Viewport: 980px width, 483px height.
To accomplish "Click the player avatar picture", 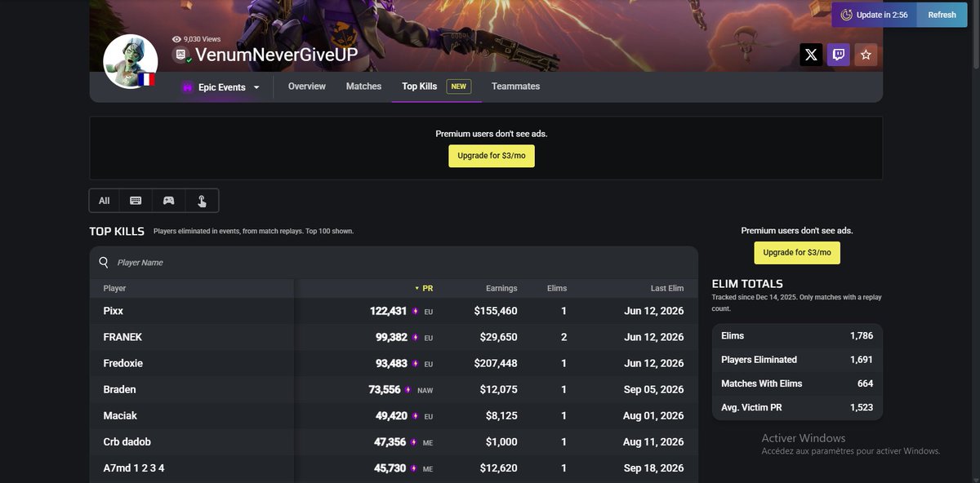I will pyautogui.click(x=130, y=61).
